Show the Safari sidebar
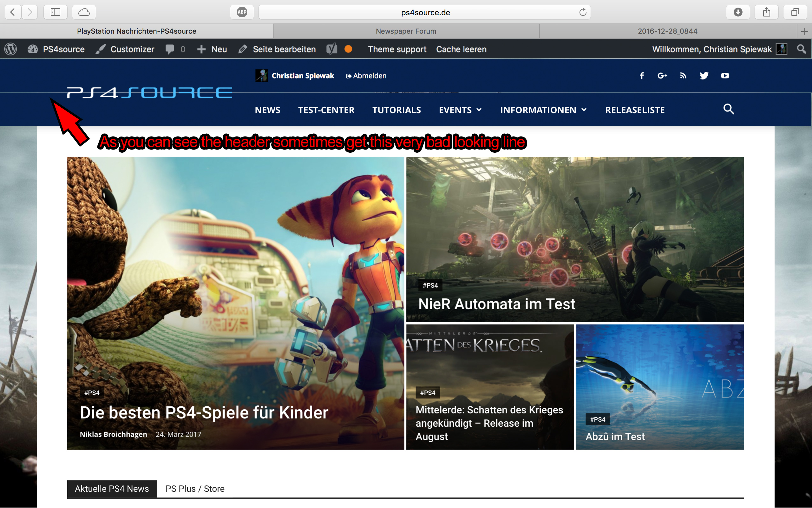 pos(56,12)
